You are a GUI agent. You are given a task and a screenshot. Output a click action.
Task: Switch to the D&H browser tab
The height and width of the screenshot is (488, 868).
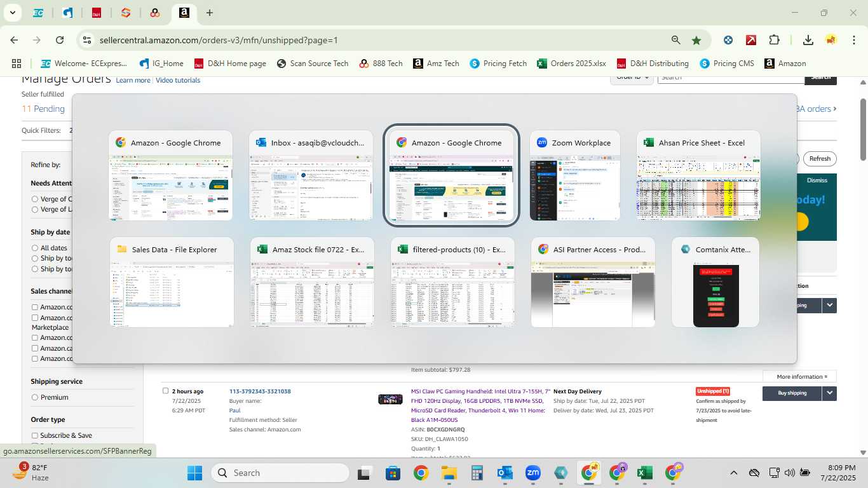click(97, 13)
